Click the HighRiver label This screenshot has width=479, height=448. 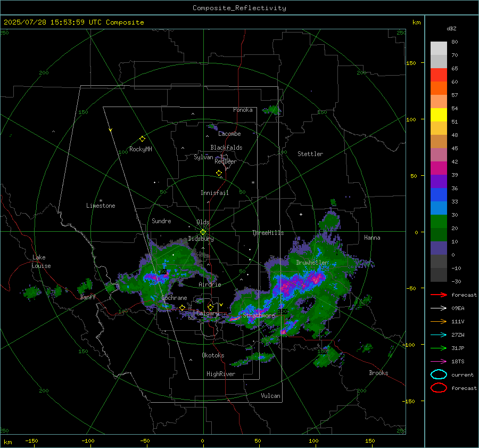tap(220, 374)
